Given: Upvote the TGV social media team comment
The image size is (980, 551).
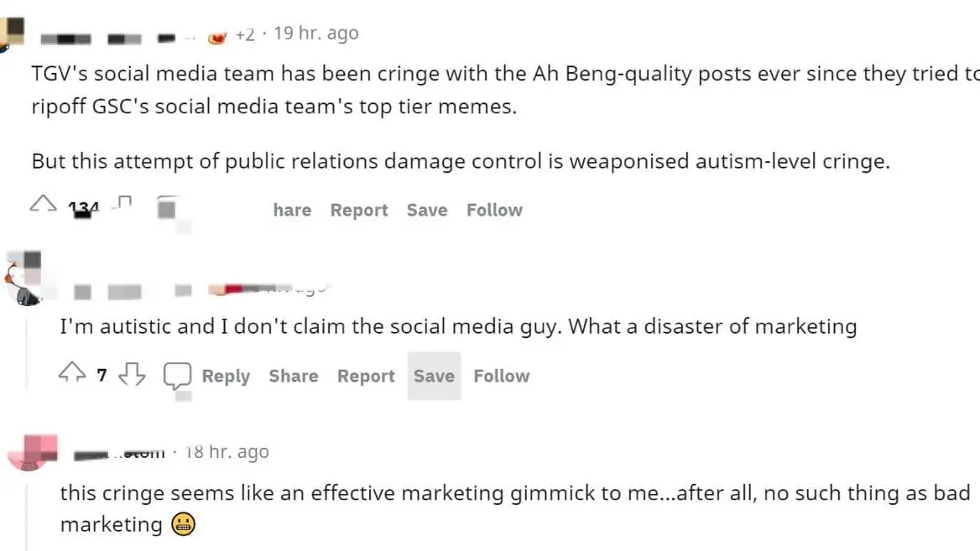Looking at the screenshot, I should pos(44,204).
